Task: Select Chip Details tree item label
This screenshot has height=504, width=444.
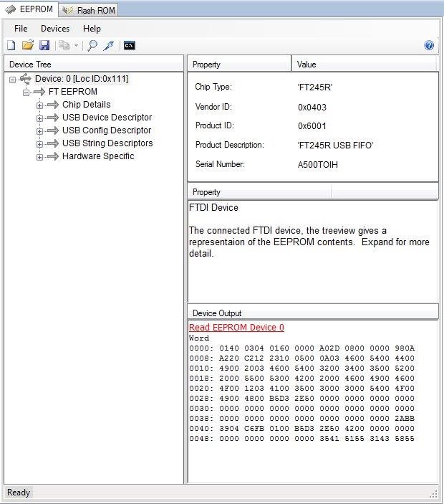Action: [87, 105]
